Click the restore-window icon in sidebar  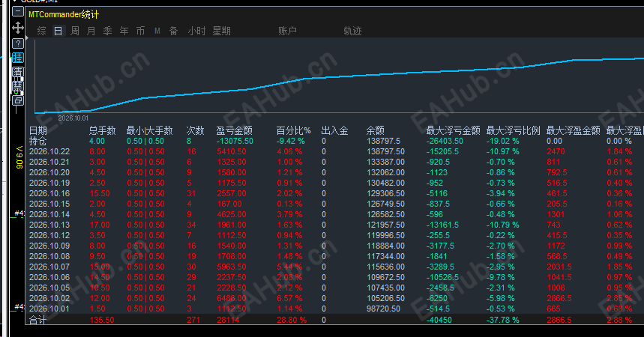click(18, 100)
